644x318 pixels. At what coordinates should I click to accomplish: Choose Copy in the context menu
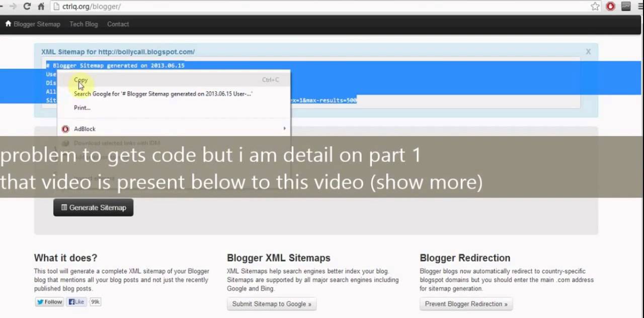click(x=174, y=80)
